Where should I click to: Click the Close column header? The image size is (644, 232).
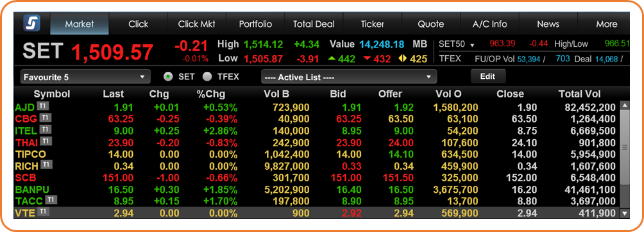(x=510, y=94)
